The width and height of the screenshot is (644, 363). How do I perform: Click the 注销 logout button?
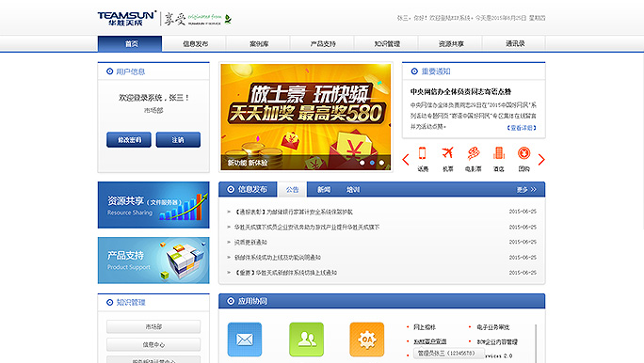[x=178, y=139]
